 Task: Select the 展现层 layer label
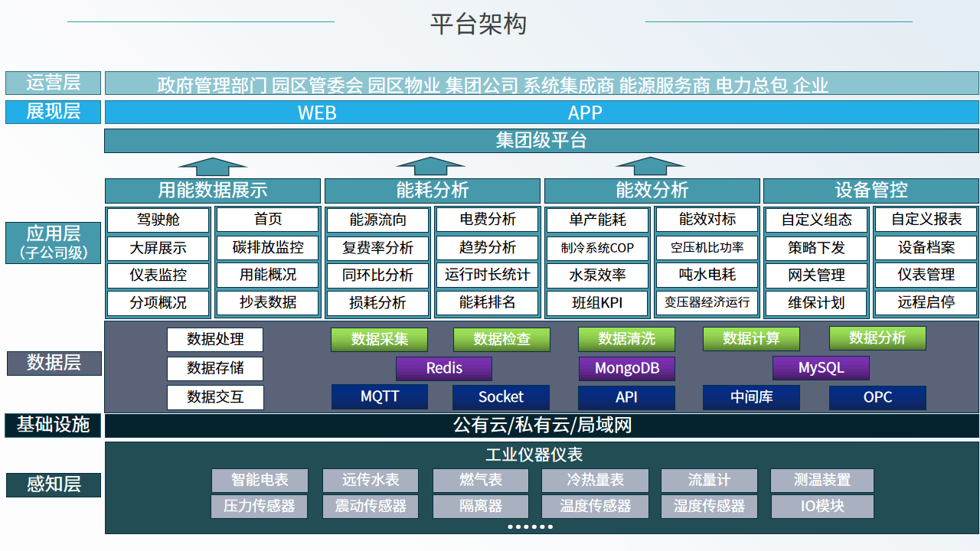pos(53,112)
